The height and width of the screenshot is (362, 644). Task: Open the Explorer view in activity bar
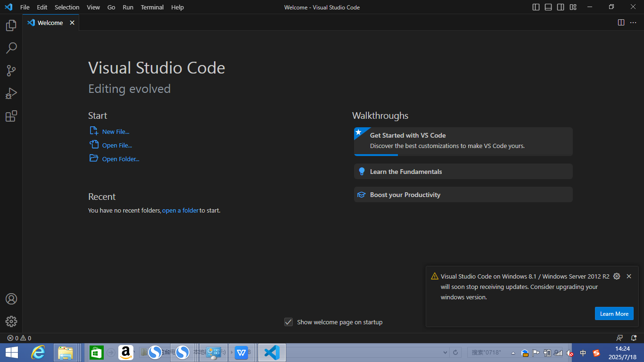pos(11,25)
